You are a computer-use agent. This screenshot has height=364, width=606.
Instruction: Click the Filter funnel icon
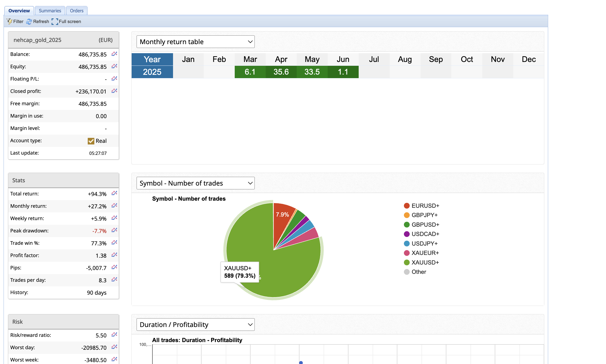pyautogui.click(x=10, y=21)
